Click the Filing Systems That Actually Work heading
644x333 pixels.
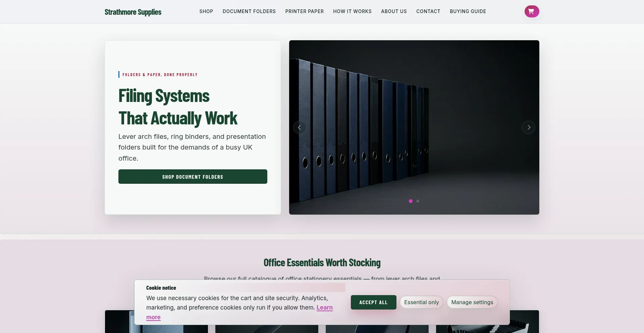click(x=178, y=107)
